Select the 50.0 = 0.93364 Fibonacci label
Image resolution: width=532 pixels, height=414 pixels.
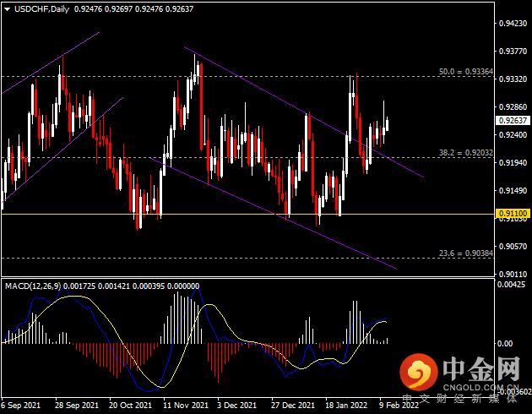[x=466, y=72]
